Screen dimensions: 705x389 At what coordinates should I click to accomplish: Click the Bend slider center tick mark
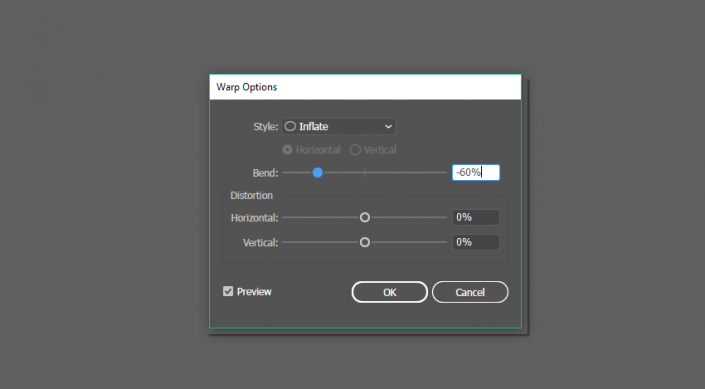coord(365,173)
